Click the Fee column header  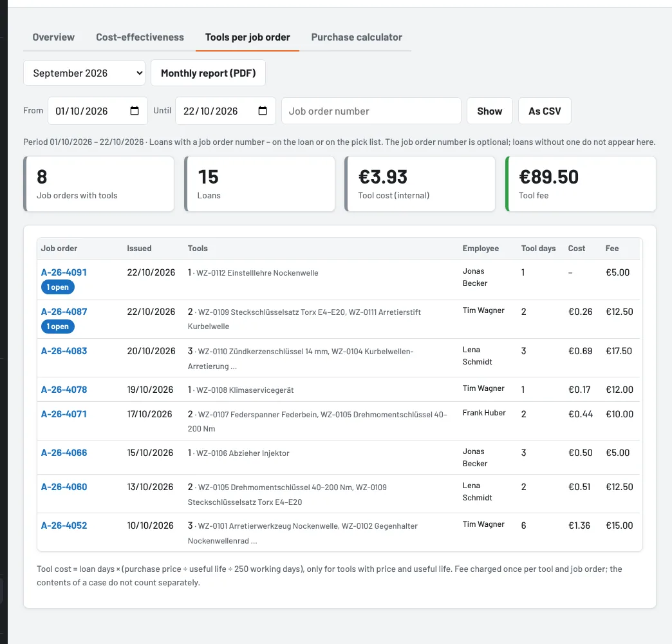click(x=612, y=248)
